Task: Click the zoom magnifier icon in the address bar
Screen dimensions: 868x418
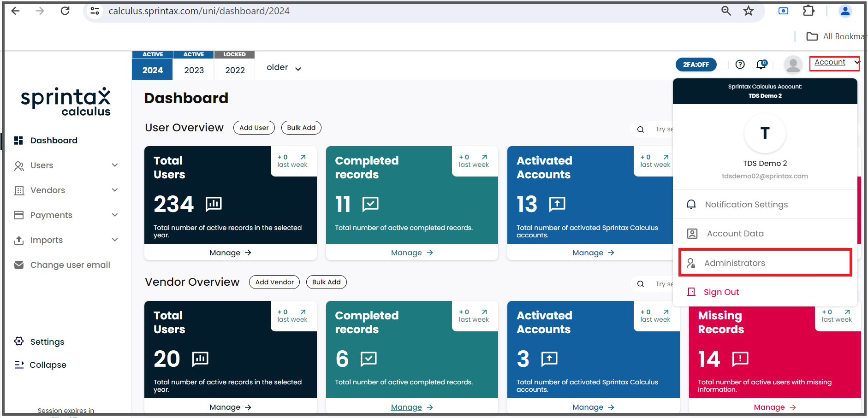Action: click(x=726, y=11)
